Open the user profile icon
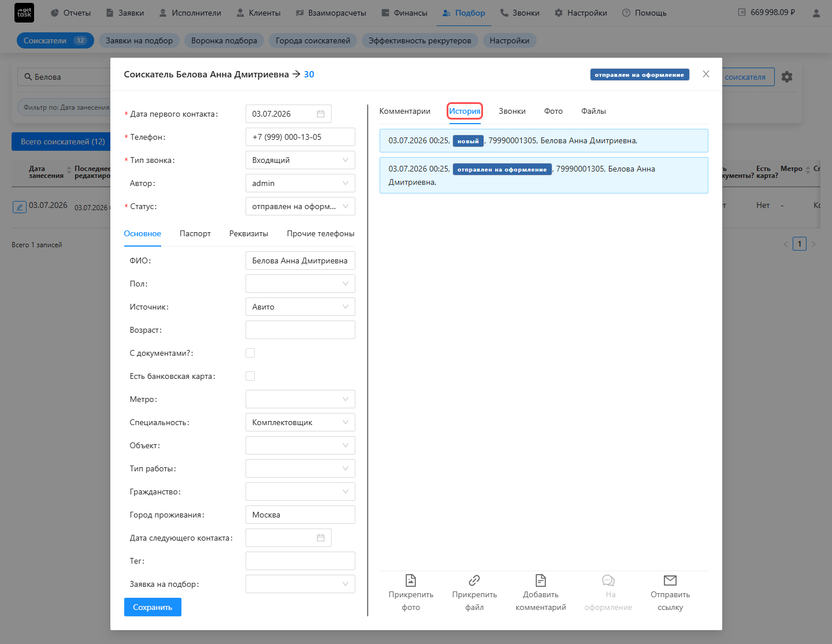The image size is (832, 644). pos(816,13)
